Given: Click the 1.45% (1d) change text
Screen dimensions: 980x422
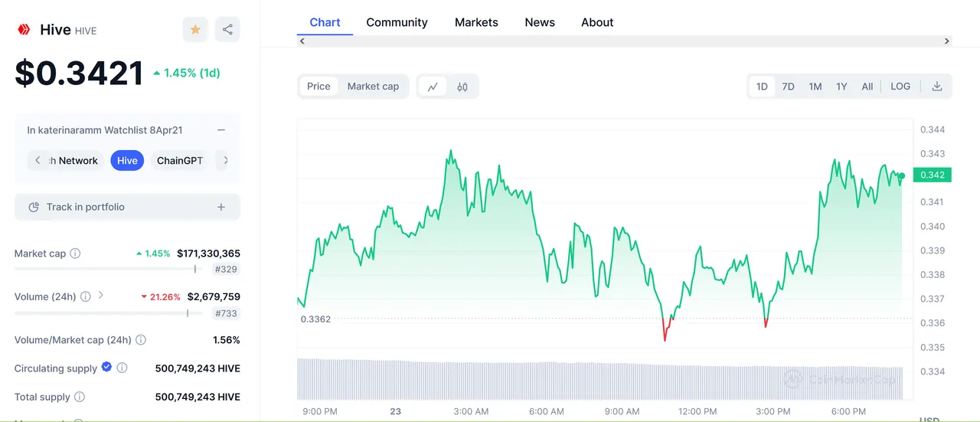Looking at the screenshot, I should [x=187, y=73].
